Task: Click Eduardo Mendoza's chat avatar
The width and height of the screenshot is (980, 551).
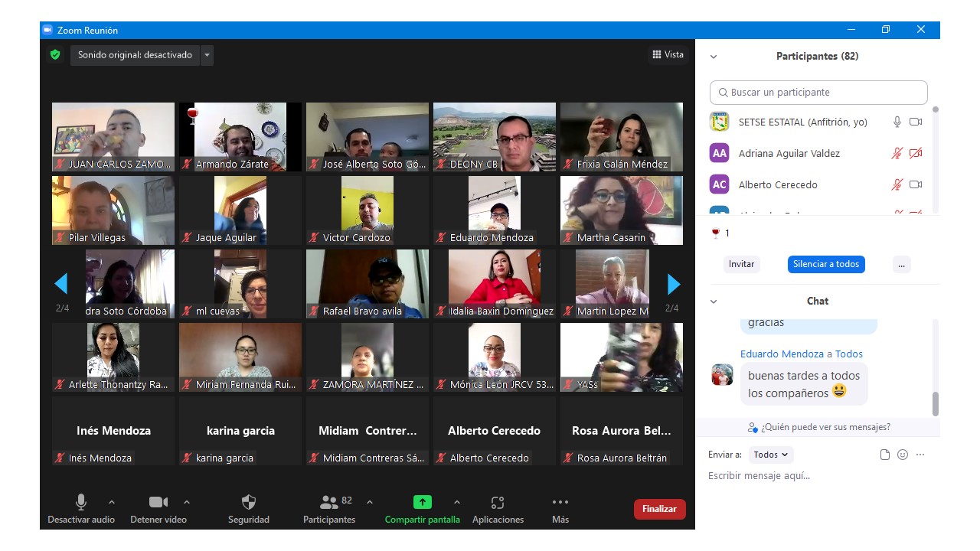Action: point(722,375)
